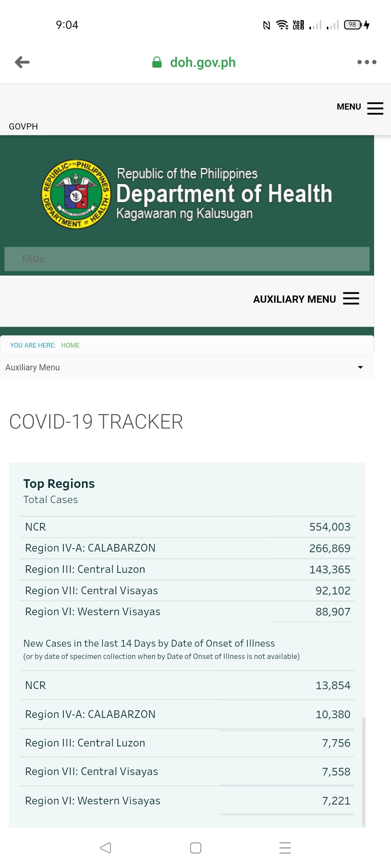Expand the Auxiliary Menu dropdown arrow

pyautogui.click(x=360, y=367)
